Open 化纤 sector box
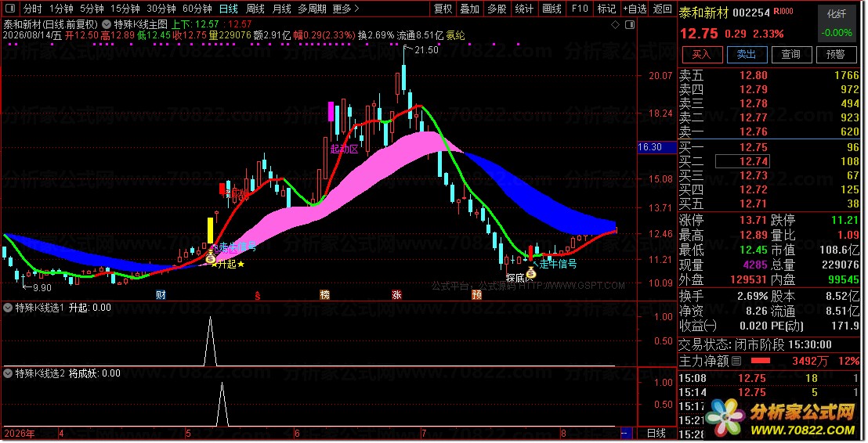The image size is (868, 443). (x=837, y=23)
